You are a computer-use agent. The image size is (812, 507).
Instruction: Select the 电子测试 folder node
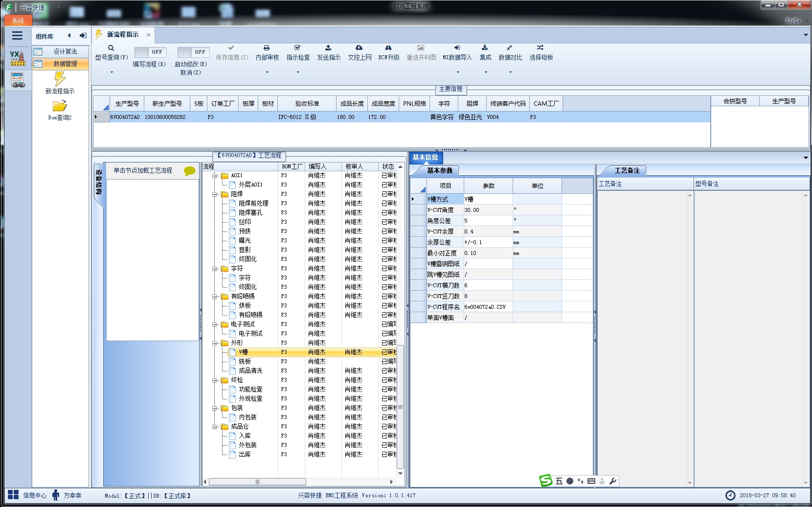click(x=243, y=324)
